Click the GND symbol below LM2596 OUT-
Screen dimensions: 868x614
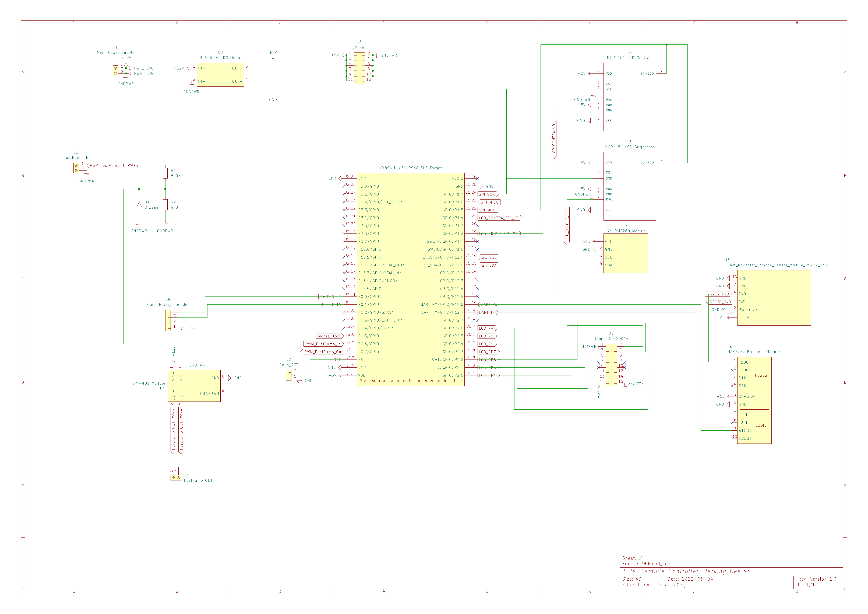pyautogui.click(x=273, y=93)
